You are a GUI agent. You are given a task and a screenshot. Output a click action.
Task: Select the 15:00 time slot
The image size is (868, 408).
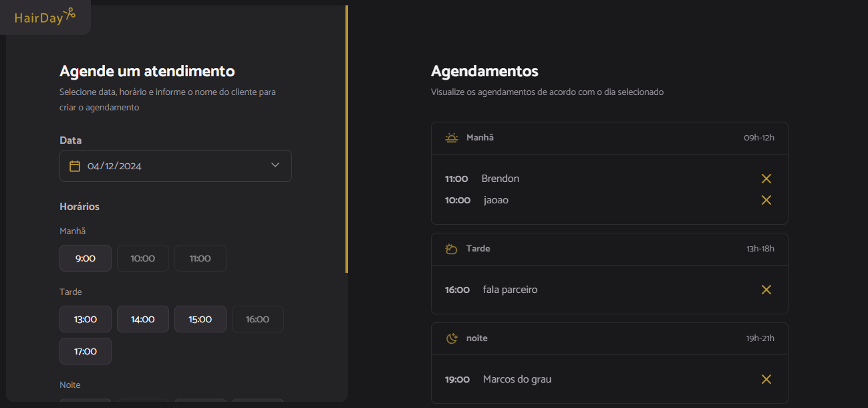click(x=200, y=319)
